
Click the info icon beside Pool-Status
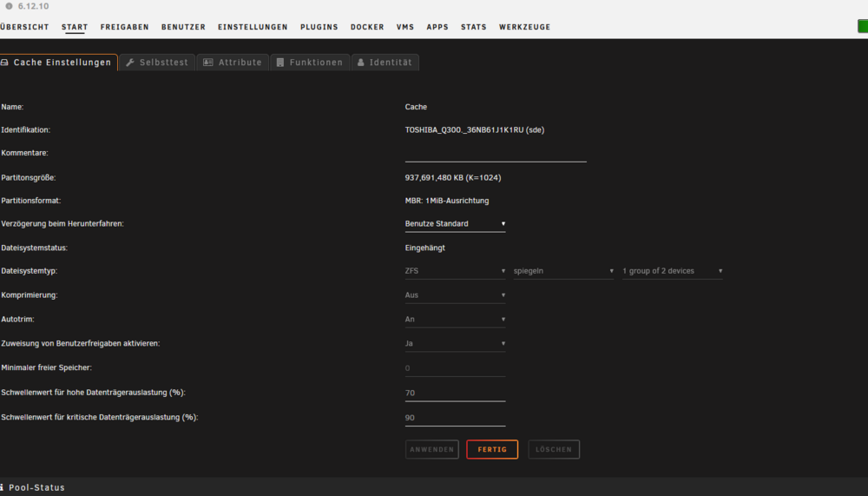point(2,487)
